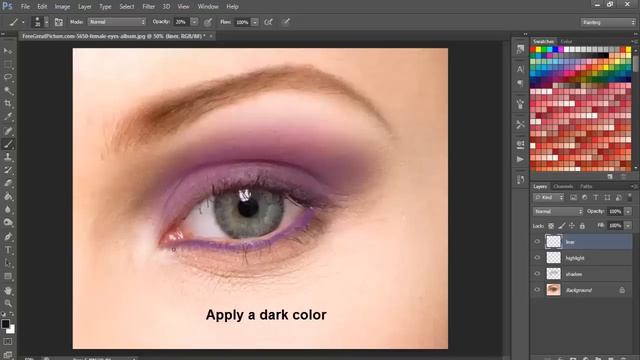This screenshot has width=640, height=360.
Task: Open Tool Preset picker arrow
Action: coord(23,22)
